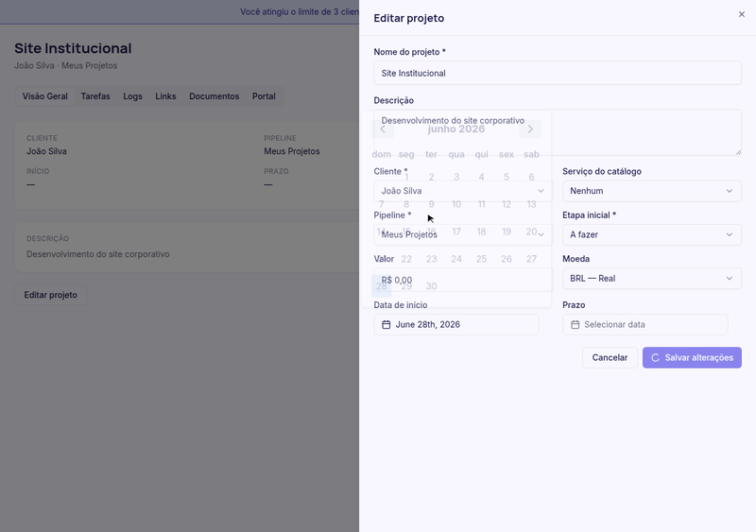Open the Tarefas tab
The height and width of the screenshot is (532, 756).
pos(95,96)
